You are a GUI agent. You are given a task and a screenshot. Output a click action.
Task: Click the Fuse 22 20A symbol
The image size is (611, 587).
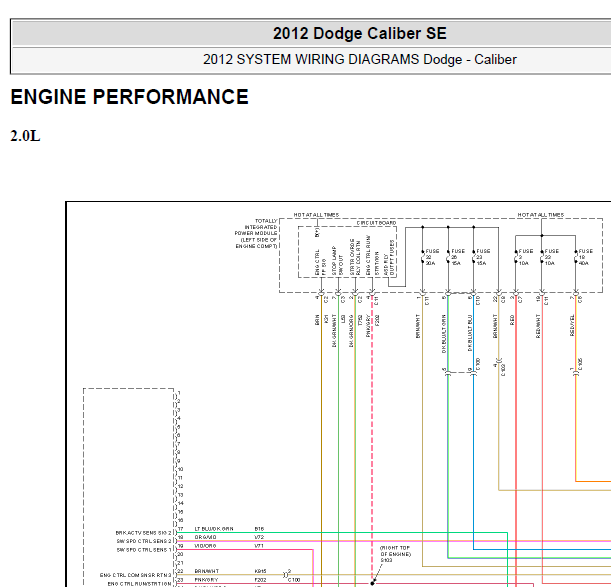coord(422,257)
